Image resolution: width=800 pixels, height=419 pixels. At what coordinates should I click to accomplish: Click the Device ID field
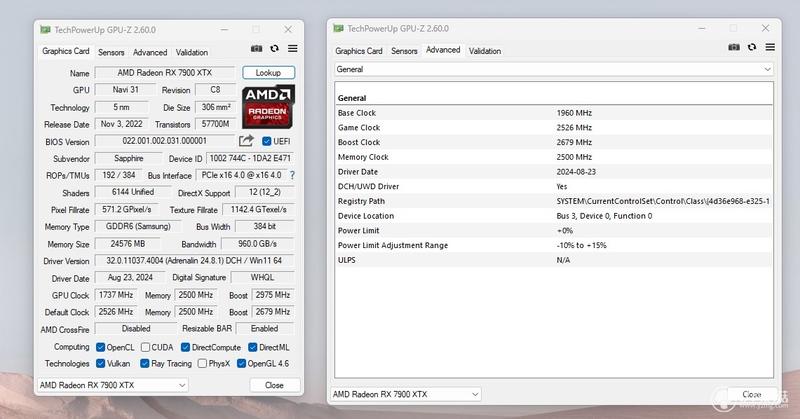(251, 158)
